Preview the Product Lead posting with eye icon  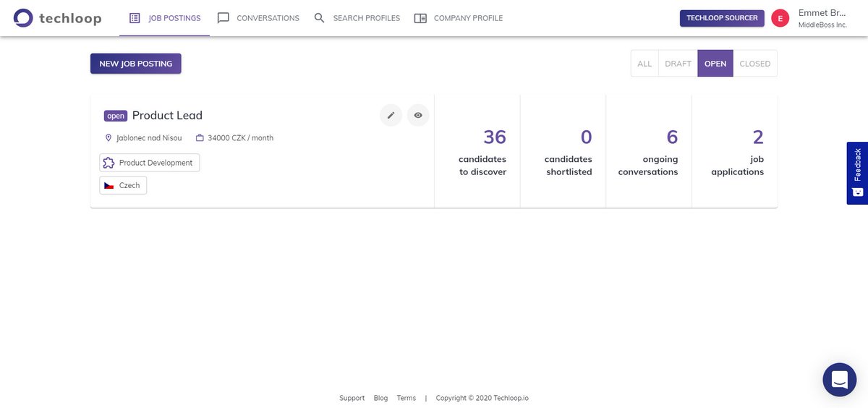418,115
